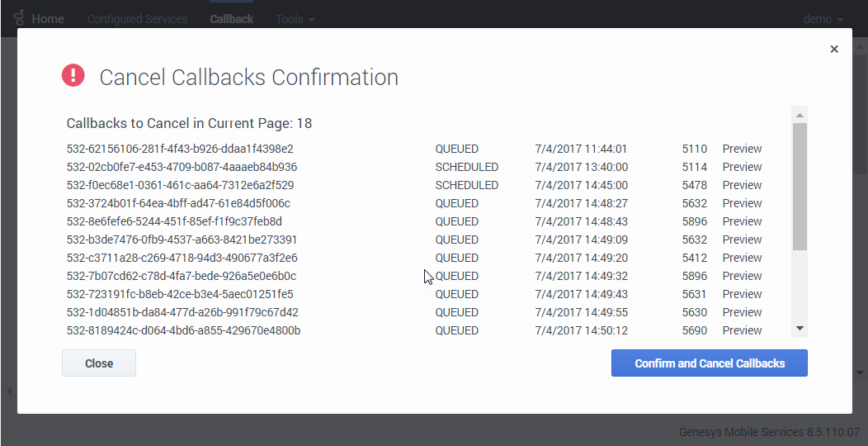Go to the Home navigation link
868x446 pixels.
click(x=48, y=19)
